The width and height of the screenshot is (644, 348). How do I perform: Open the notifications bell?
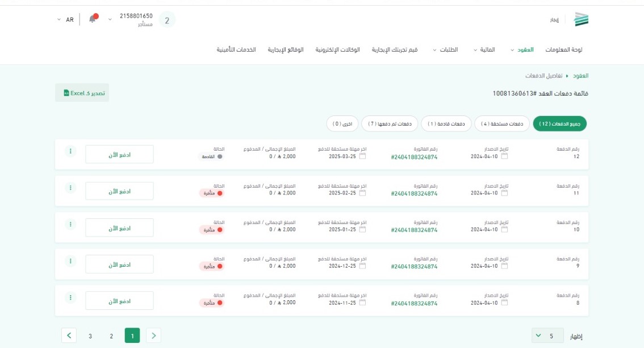[x=93, y=19]
